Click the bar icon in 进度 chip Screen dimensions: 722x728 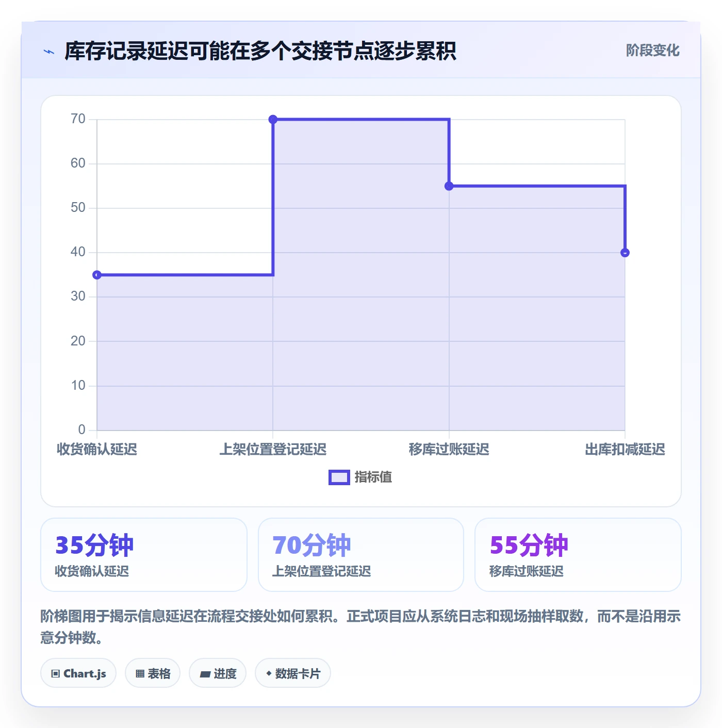tap(205, 674)
